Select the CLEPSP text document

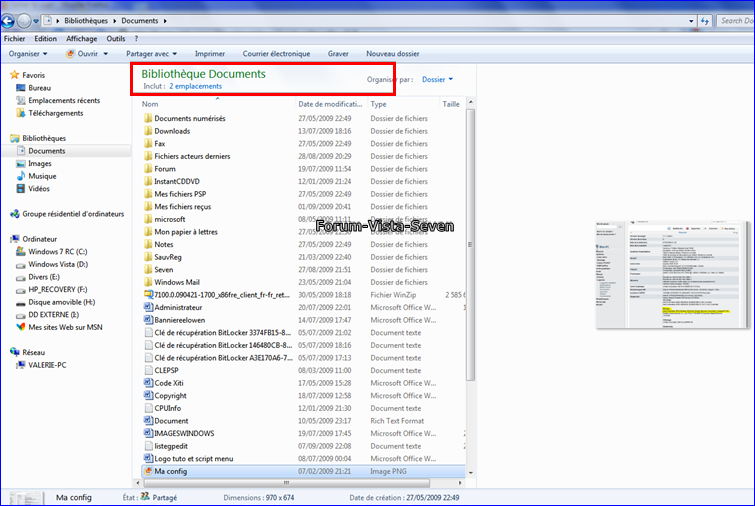pos(166,371)
